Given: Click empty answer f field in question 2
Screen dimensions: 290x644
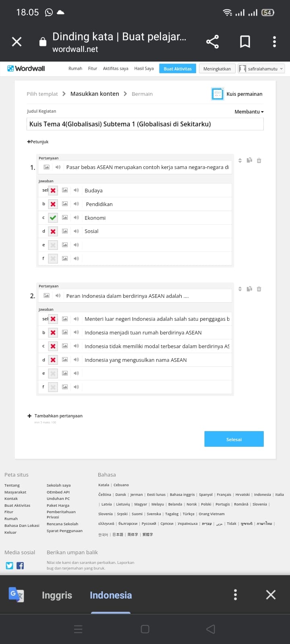Looking at the screenshot, I should tap(157, 387).
